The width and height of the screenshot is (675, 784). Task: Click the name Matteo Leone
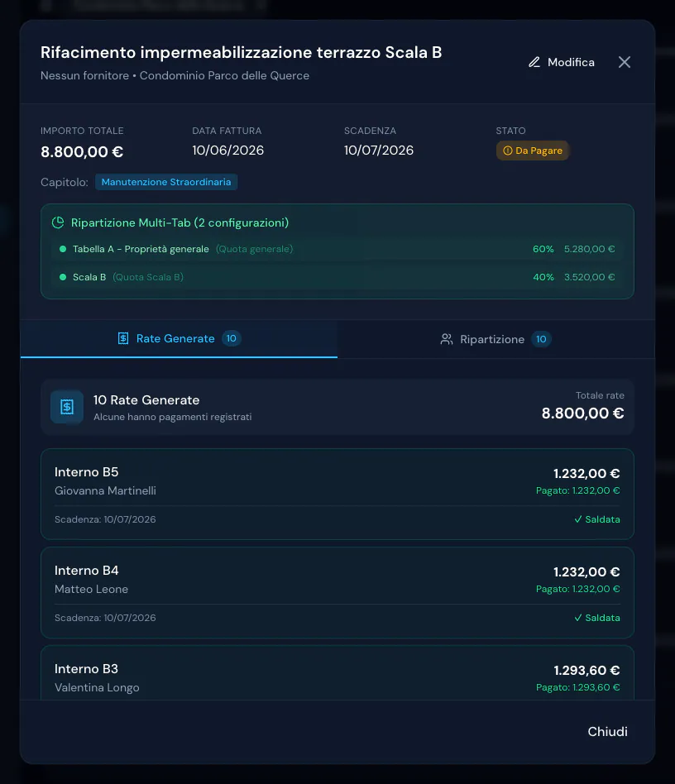coord(92,590)
